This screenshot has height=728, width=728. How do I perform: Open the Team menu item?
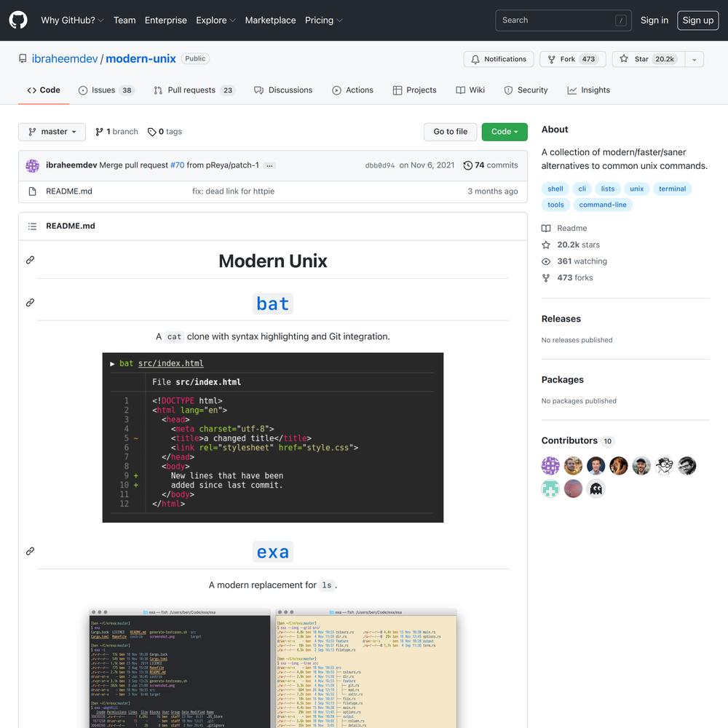[x=124, y=20]
